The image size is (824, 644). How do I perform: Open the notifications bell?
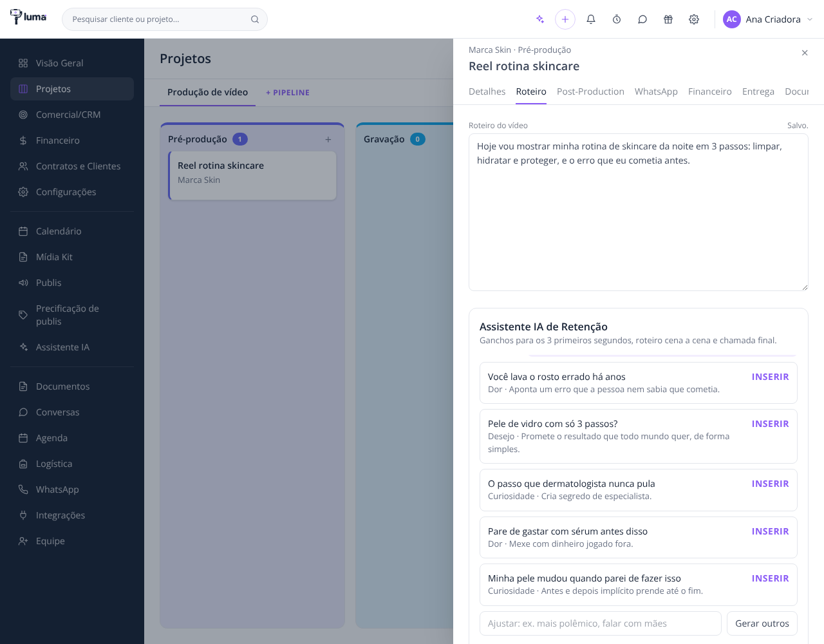pos(591,19)
